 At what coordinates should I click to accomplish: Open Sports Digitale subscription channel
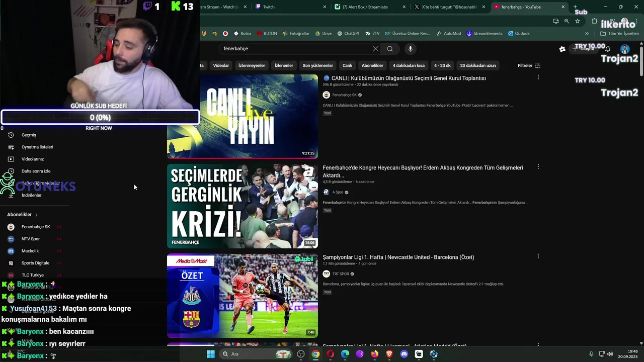click(34, 263)
